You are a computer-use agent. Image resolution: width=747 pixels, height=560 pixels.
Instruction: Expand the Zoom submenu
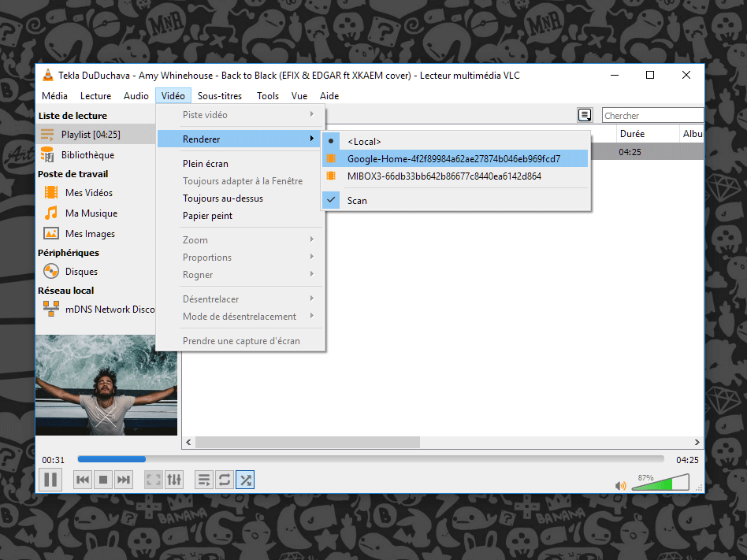click(x=240, y=240)
